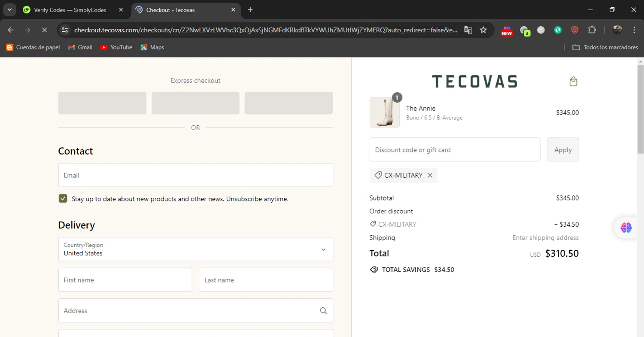Expand the Country/Region dropdown
This screenshot has width=644, height=337.
coord(195,249)
